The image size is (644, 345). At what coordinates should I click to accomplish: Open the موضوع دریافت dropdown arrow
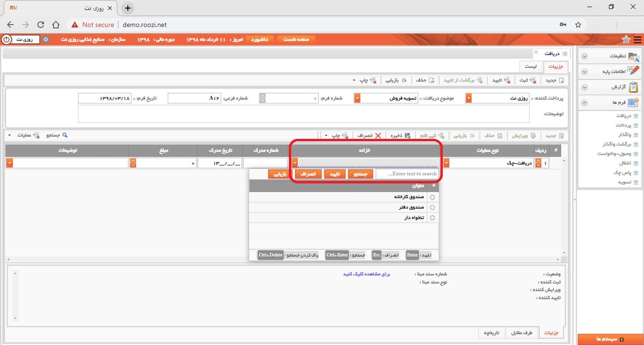(x=358, y=98)
